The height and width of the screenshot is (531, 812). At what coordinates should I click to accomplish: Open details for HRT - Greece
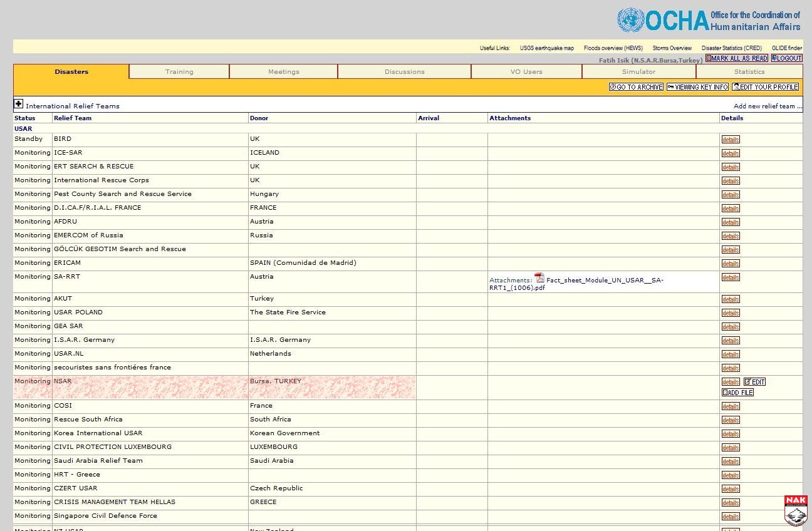[731, 475]
